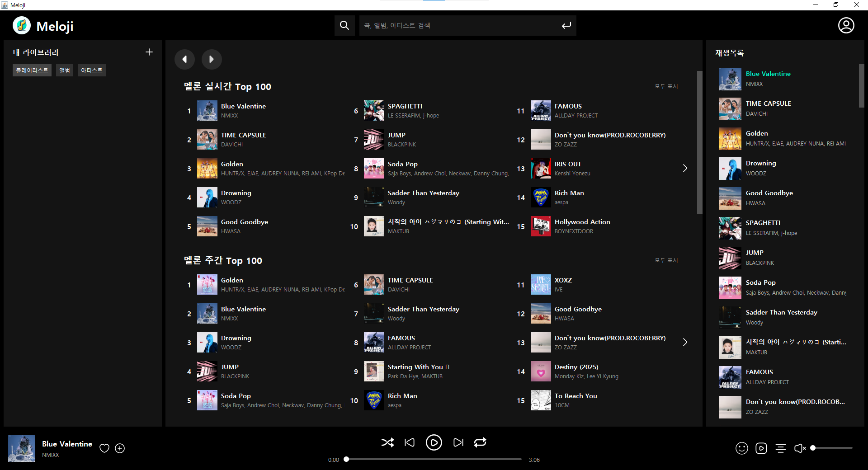868x470 pixels.
Task: Select JUMP in realtime chart
Action: click(396, 135)
